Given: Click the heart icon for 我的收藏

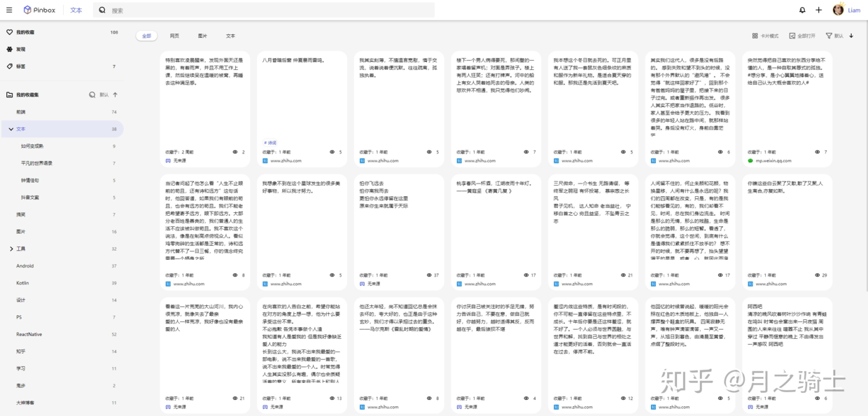Looking at the screenshot, I should click(x=9, y=32).
